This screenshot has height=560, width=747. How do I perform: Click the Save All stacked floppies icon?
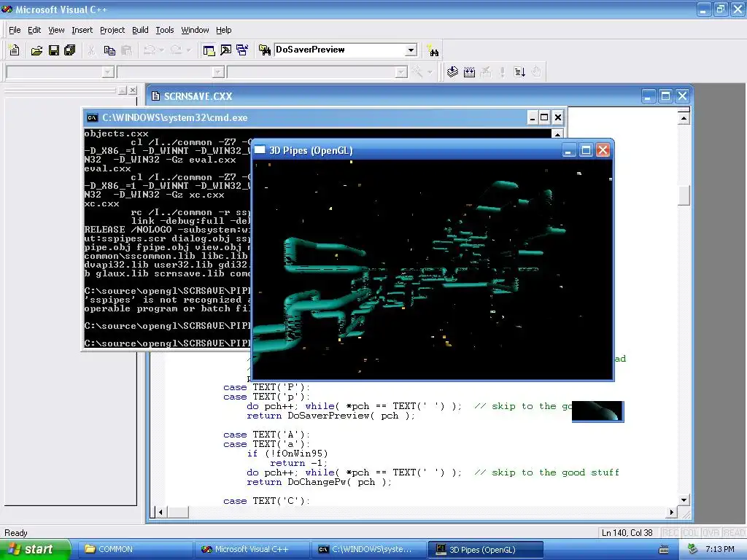click(69, 50)
